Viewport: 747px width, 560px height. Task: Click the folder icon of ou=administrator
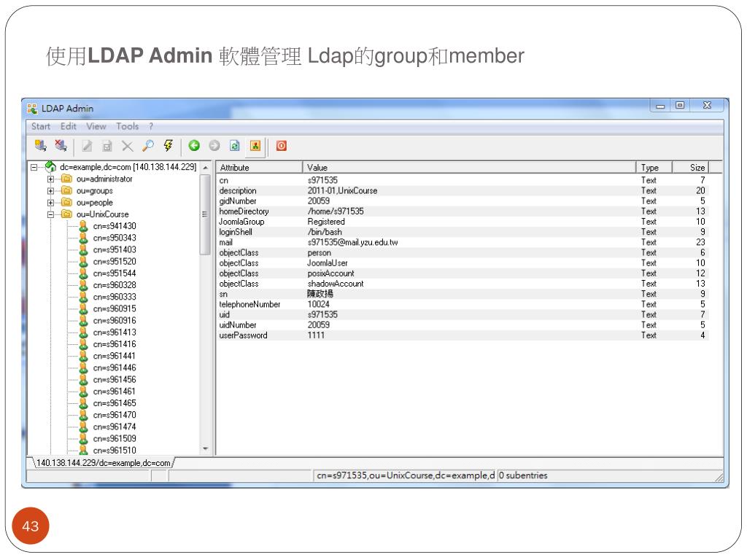(x=66, y=179)
